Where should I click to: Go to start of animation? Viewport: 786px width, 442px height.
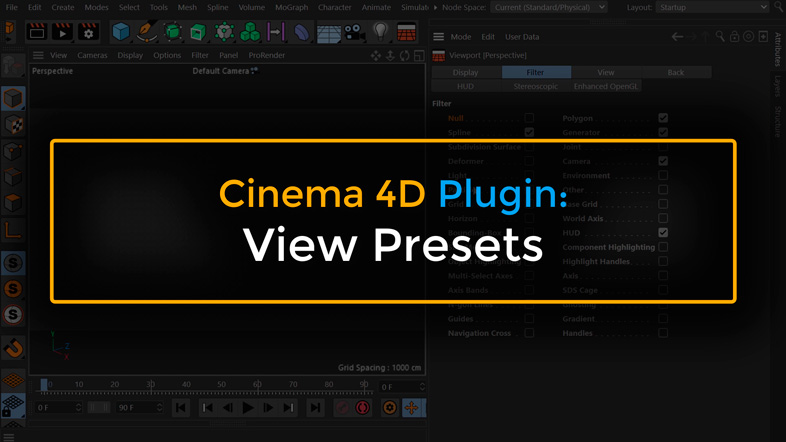tap(181, 408)
